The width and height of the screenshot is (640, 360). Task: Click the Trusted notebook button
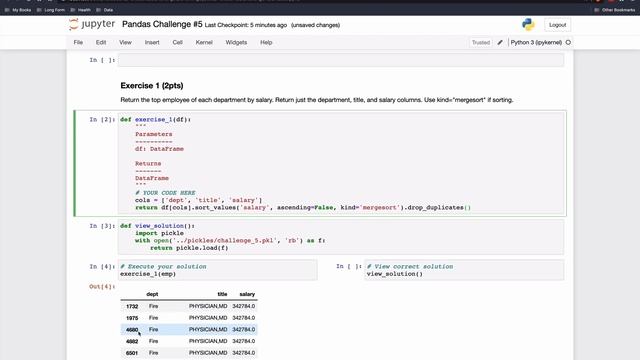point(481,42)
